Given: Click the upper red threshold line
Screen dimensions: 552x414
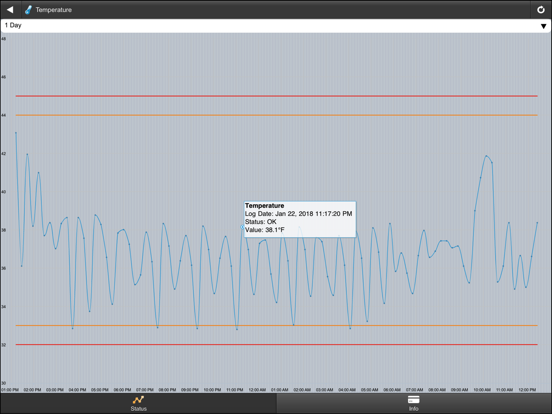Looking at the screenshot, I should [x=277, y=96].
